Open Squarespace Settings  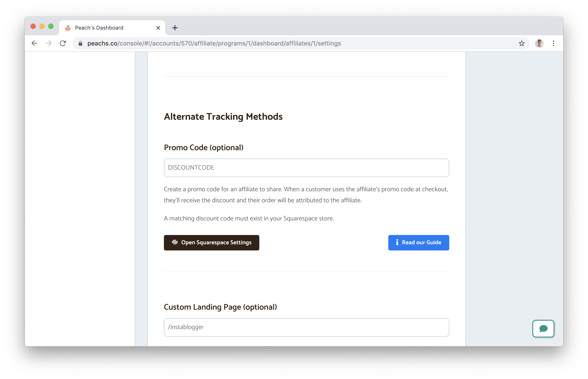[x=211, y=243]
